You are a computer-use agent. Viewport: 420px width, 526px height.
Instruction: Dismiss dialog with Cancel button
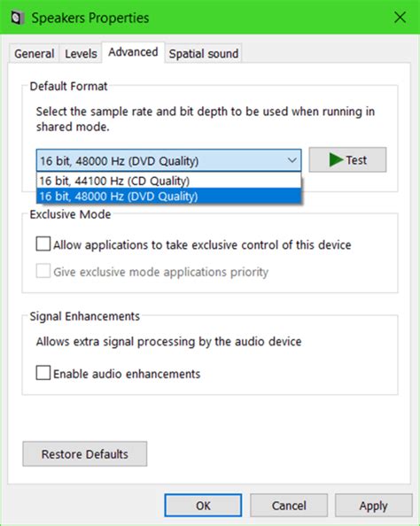pos(289,506)
